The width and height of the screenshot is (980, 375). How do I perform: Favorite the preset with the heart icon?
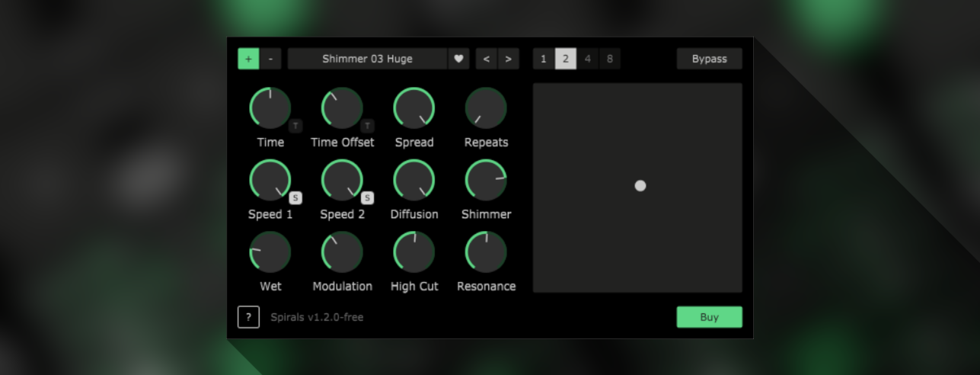458,59
